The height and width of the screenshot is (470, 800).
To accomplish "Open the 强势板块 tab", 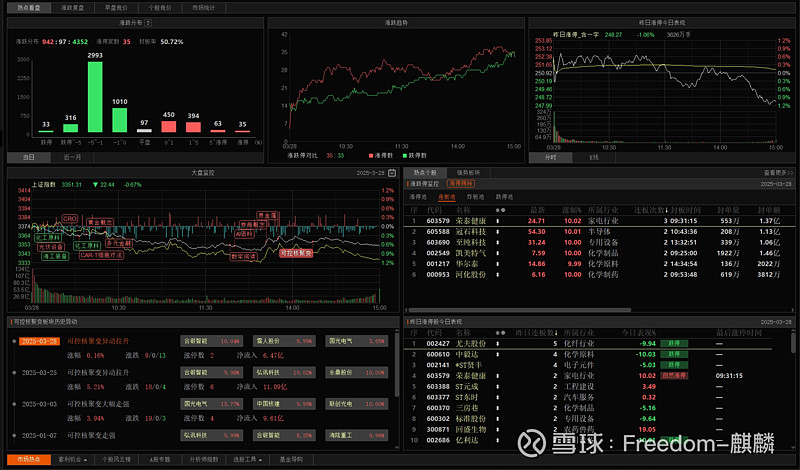I will click(x=469, y=172).
